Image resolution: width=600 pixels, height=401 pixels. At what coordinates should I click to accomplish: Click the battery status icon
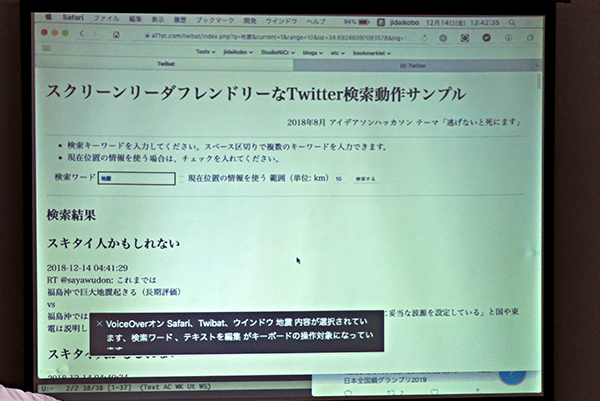pos(364,22)
